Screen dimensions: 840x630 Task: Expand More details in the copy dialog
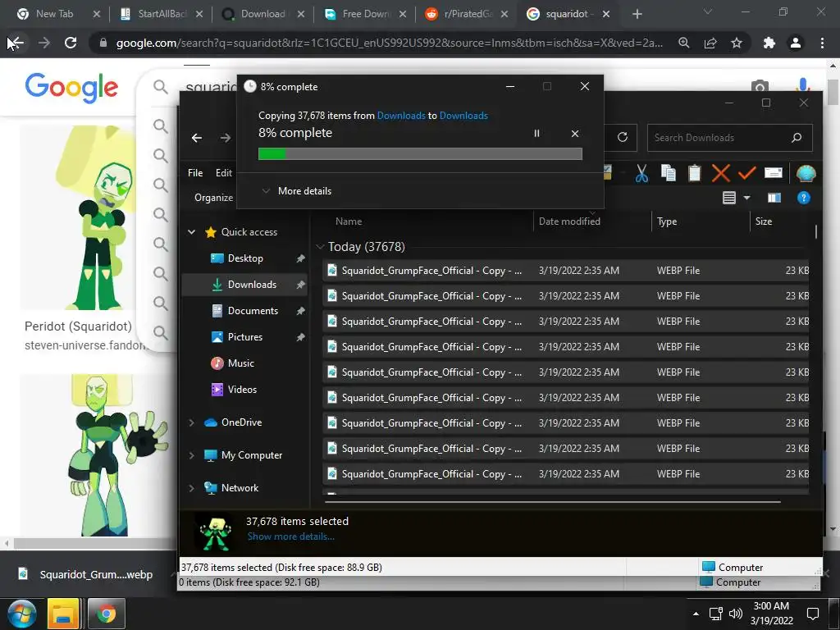pyautogui.click(x=296, y=190)
